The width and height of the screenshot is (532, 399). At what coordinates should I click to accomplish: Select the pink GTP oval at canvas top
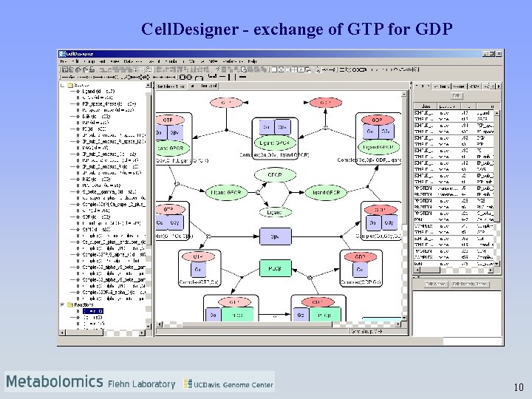pyautogui.click(x=226, y=103)
